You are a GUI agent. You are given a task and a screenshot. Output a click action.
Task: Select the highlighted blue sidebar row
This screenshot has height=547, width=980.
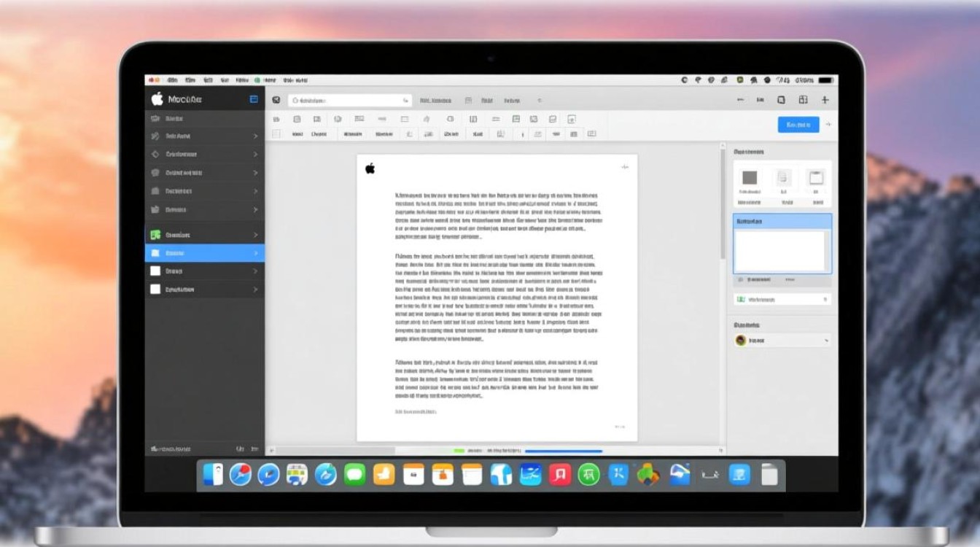pos(204,253)
